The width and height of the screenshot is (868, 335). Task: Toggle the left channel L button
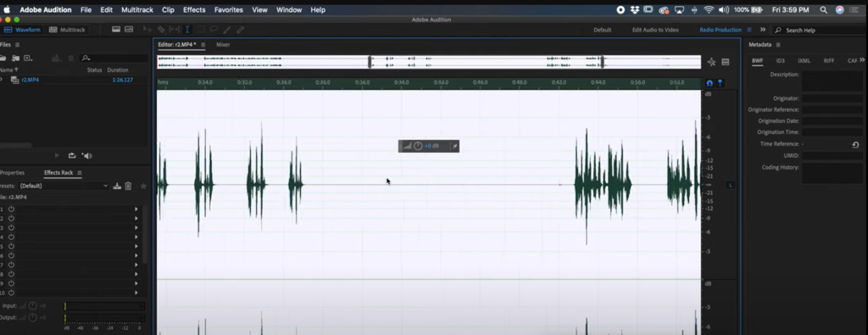[730, 185]
